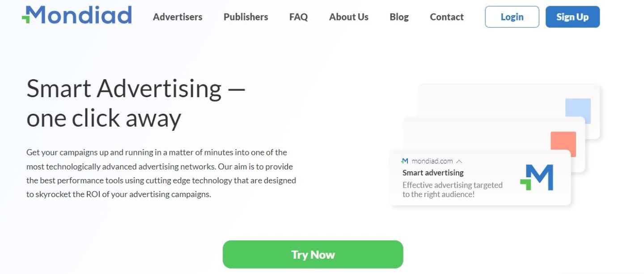Go to the Publishers page
Image resolution: width=644 pixels, height=274 pixels.
246,17
